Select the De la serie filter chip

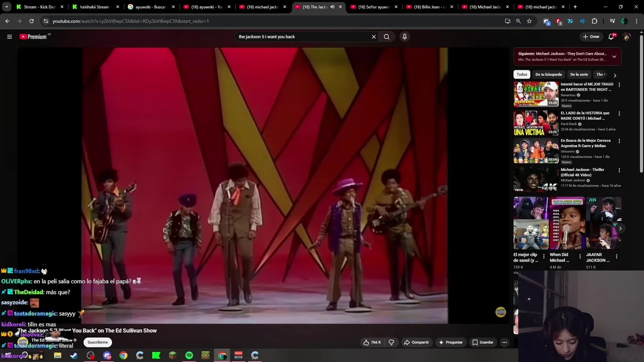[x=579, y=74]
